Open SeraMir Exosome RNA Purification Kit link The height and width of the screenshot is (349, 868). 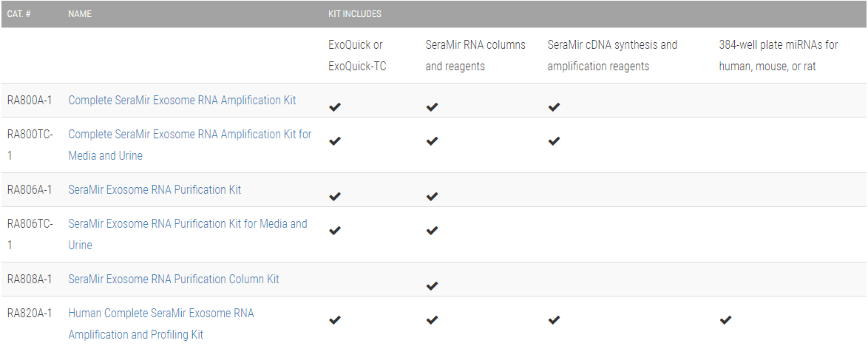coord(155,189)
